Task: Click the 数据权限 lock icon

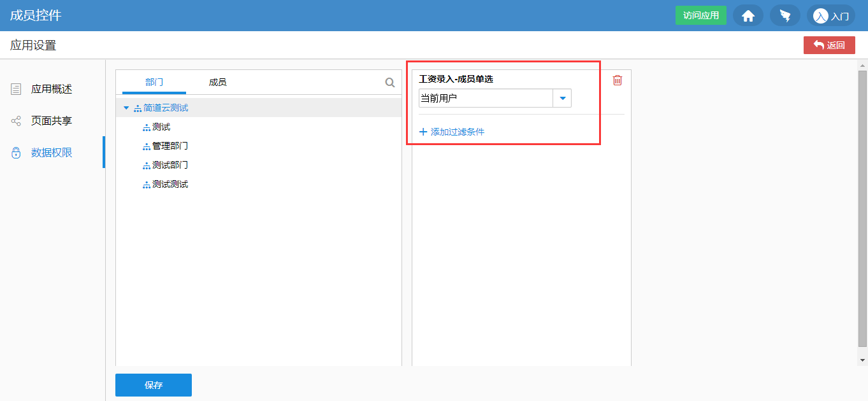Action: point(16,153)
